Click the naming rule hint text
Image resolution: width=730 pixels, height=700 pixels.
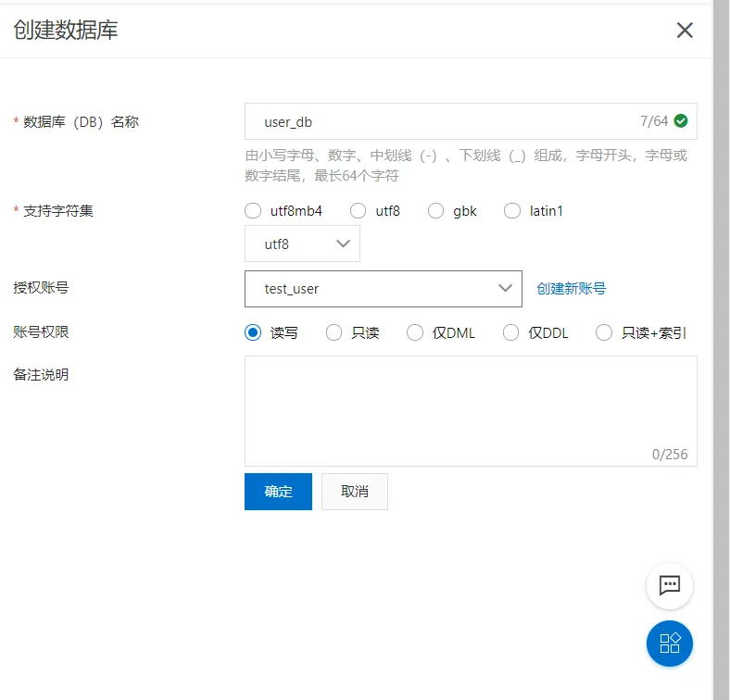(466, 165)
